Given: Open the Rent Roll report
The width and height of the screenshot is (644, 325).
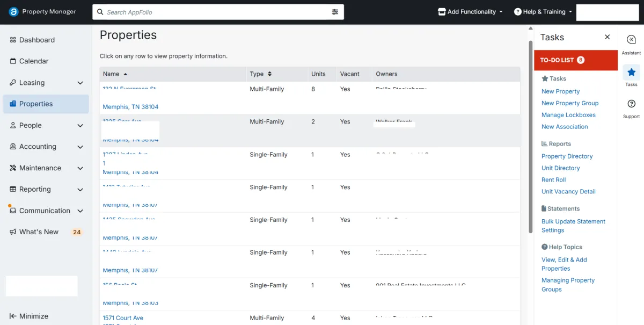Looking at the screenshot, I should pyautogui.click(x=553, y=180).
